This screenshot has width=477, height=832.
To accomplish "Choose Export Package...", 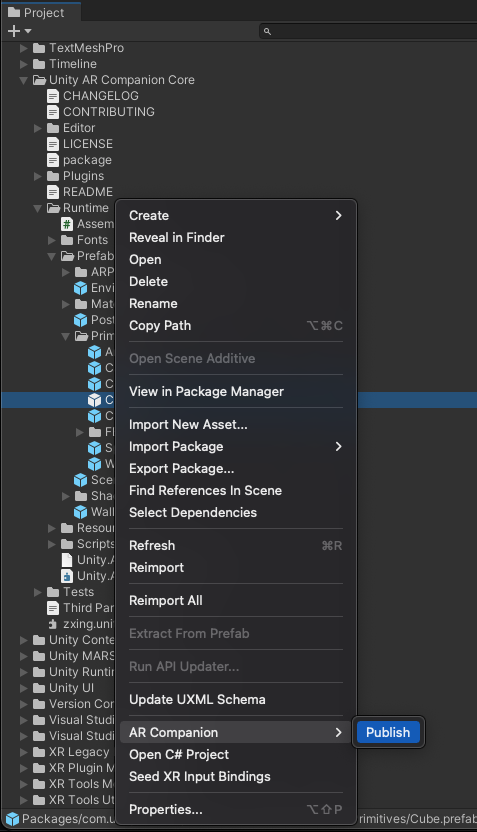I will coord(236,469).
